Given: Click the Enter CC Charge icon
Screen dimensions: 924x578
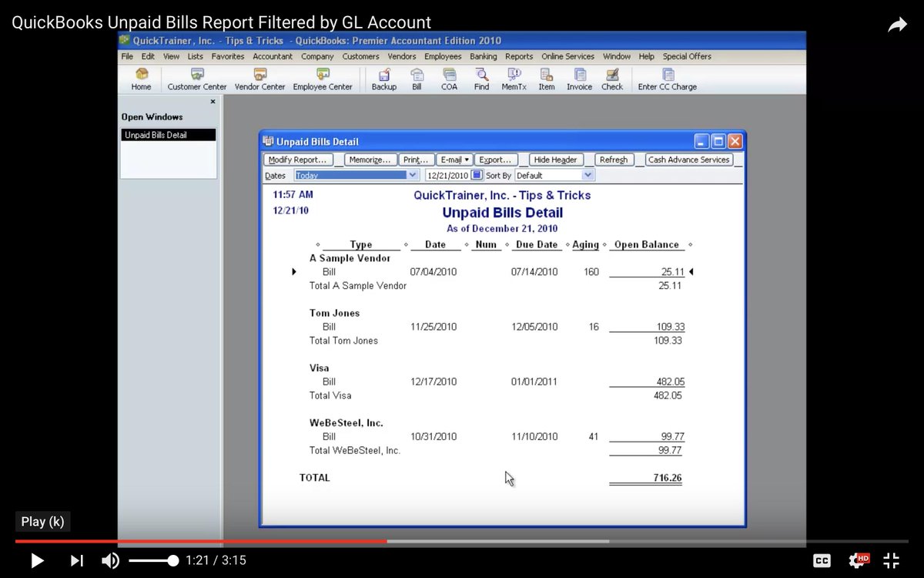Looking at the screenshot, I should tap(668, 79).
